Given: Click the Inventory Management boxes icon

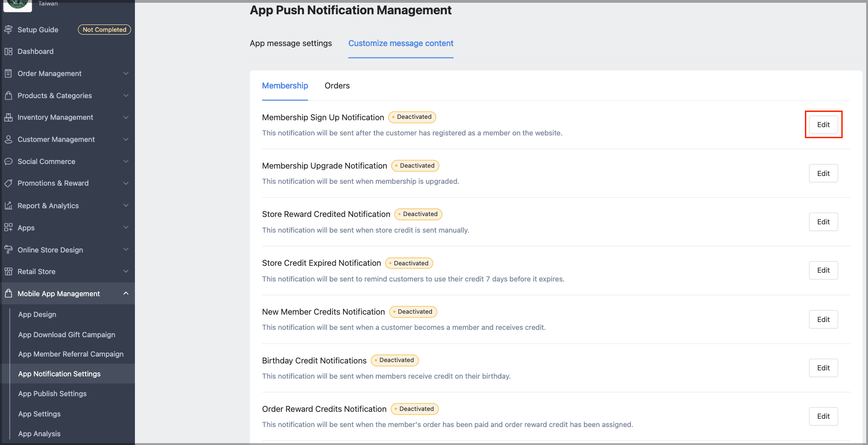Looking at the screenshot, I should coord(8,117).
